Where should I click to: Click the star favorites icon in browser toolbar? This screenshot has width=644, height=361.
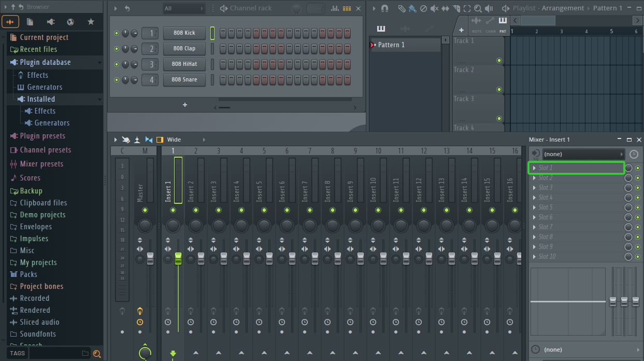pyautogui.click(x=90, y=22)
